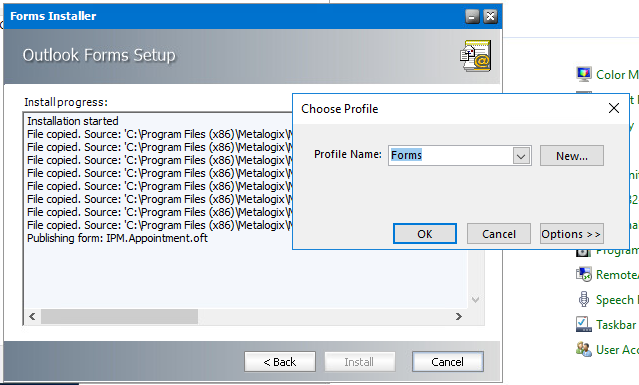This screenshot has width=639, height=385.
Task: Open User Accounts icon in Control Panel
Action: click(x=584, y=349)
